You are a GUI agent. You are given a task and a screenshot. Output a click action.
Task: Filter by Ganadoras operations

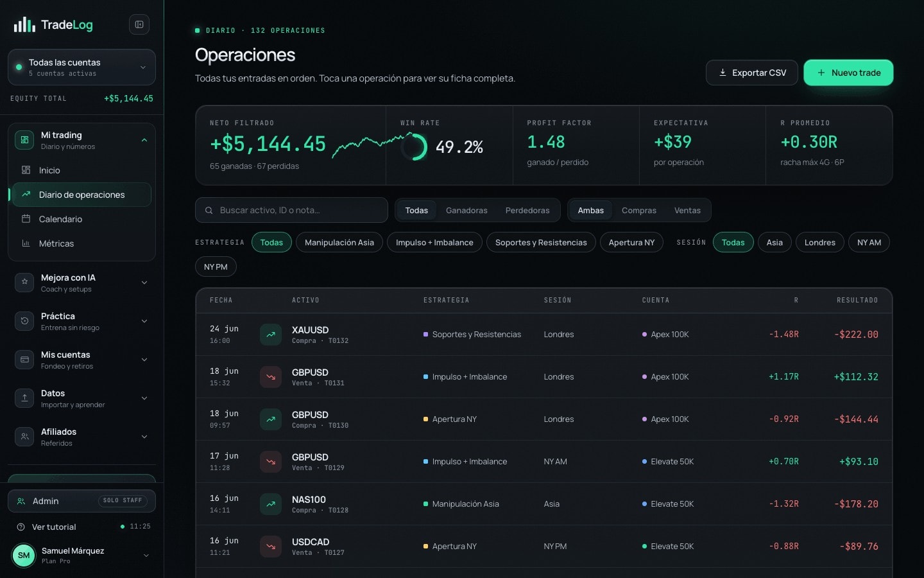(466, 211)
